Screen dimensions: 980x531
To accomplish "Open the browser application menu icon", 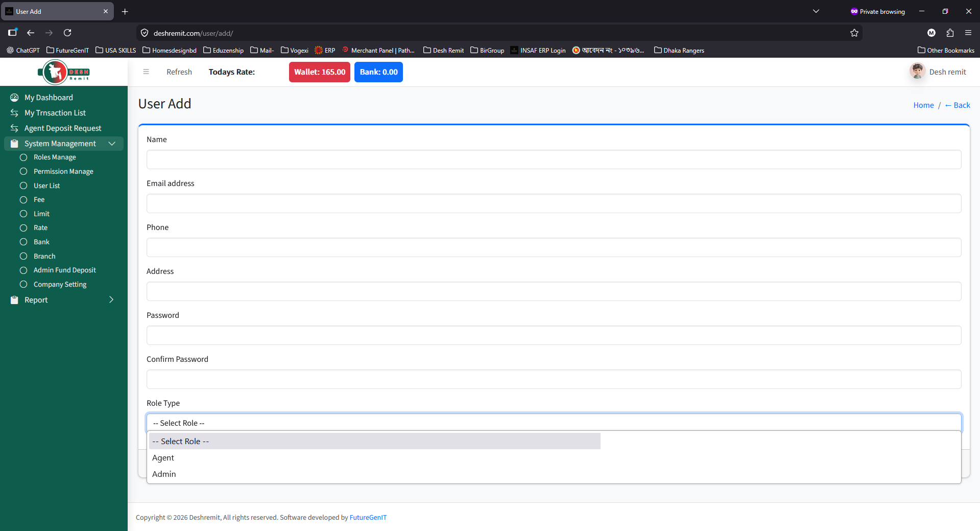I will 968,33.
